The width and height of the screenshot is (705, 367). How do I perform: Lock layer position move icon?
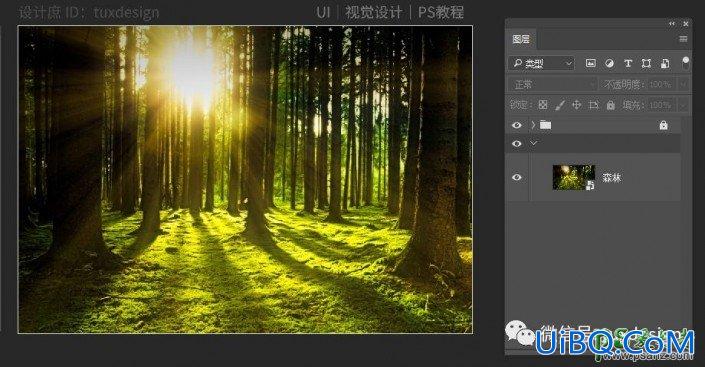[576, 105]
